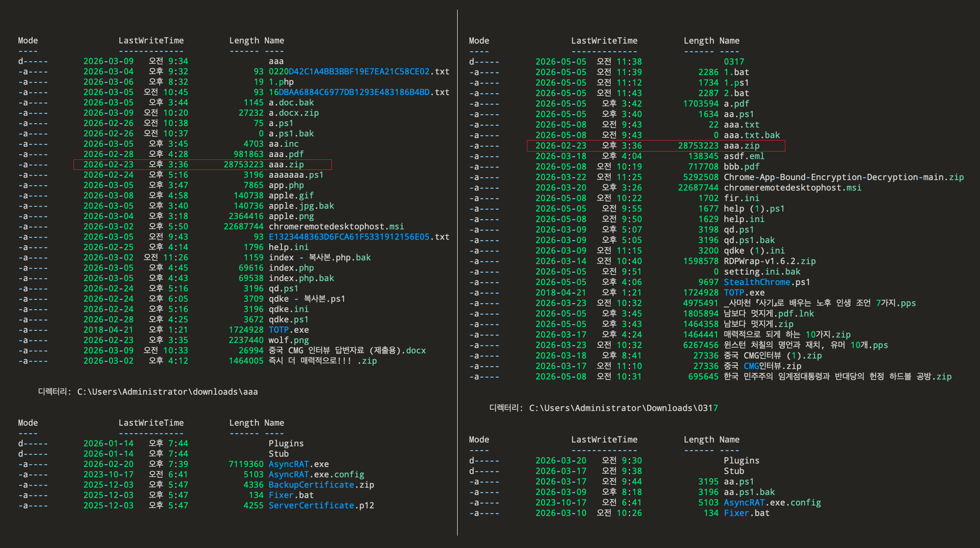Select the Stub folder under Downloads\0317
The image size is (980, 548).
coord(734,471)
